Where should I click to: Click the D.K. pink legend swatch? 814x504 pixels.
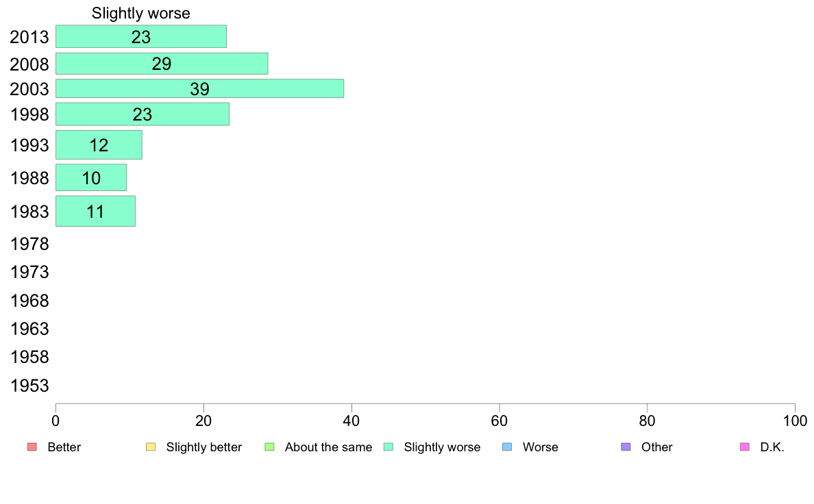pyautogui.click(x=745, y=447)
